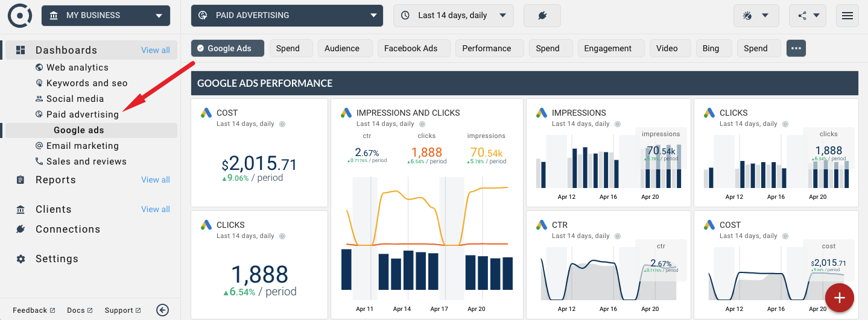Screen dimensions: 868x320
Task: Click the Google Ads logo on IMPRESSIONS widget
Action: [x=541, y=113]
